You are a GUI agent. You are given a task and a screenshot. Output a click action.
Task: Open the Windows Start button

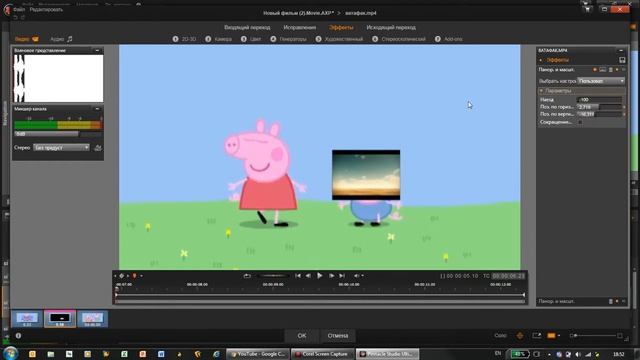coord(10,353)
